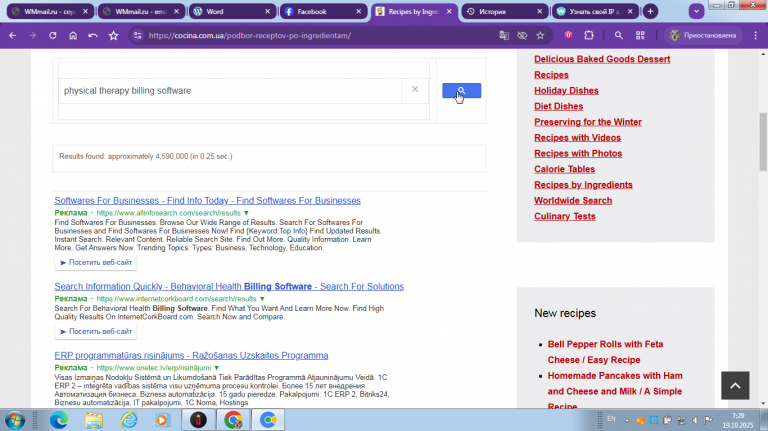Open a new tab with plus button

[x=650, y=11]
